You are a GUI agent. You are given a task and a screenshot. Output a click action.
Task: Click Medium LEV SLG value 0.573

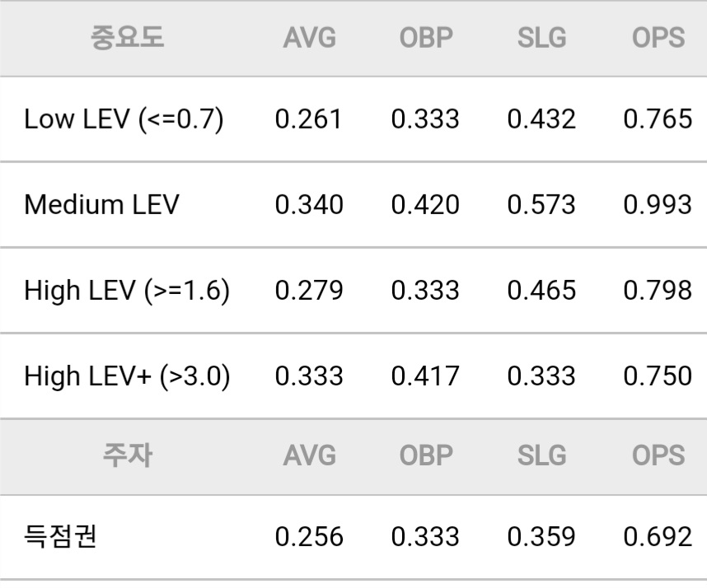pos(541,204)
